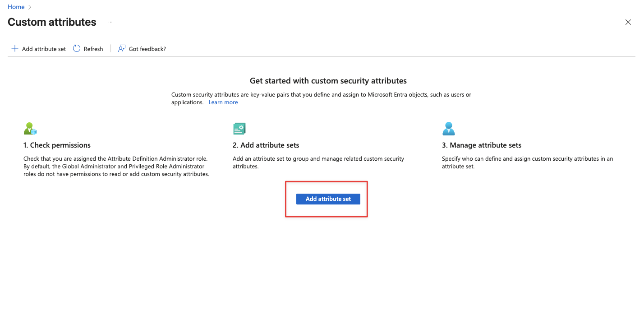The width and height of the screenshot is (644, 325).
Task: Click the Manage attribute sets person icon
Action: (x=448, y=129)
